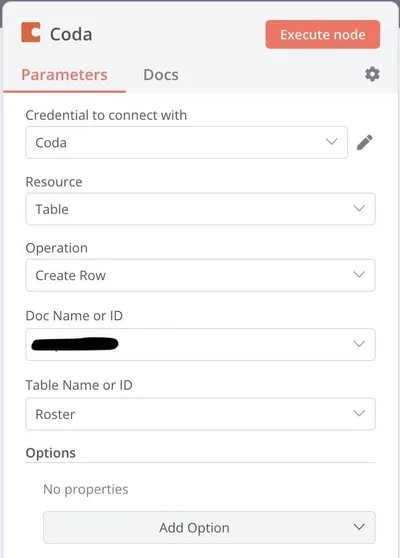The height and width of the screenshot is (558, 400).
Task: Click the 'Credential to connect with' label
Action: pyautogui.click(x=106, y=115)
